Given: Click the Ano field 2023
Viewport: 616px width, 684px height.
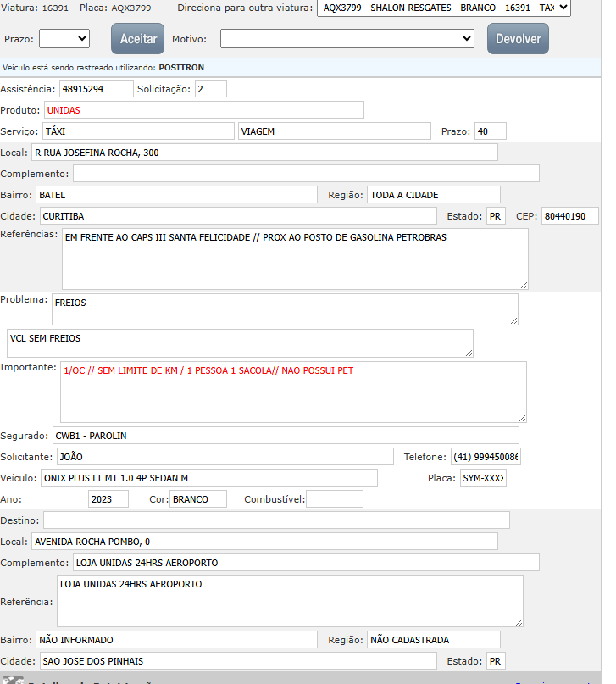Looking at the screenshot, I should pyautogui.click(x=108, y=498).
